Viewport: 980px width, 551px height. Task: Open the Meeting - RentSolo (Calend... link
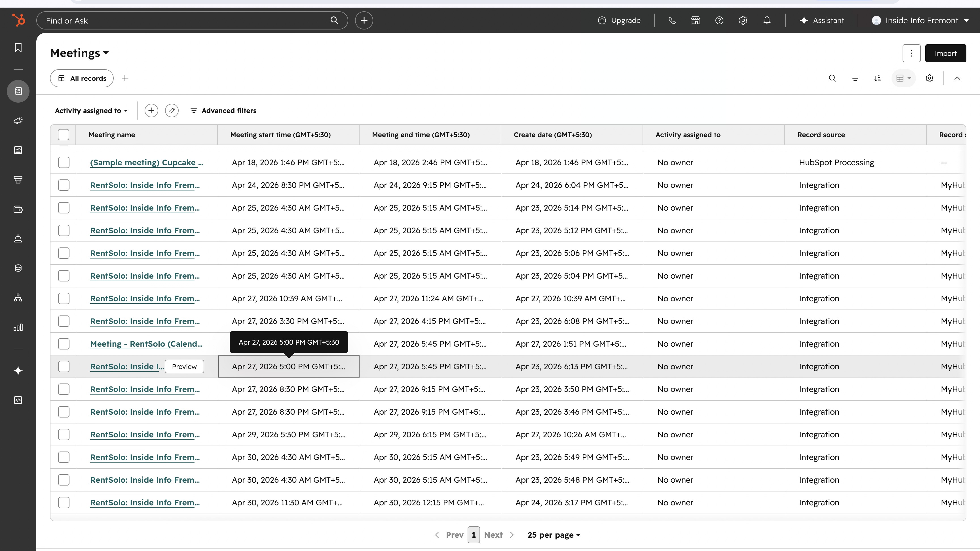(x=146, y=344)
